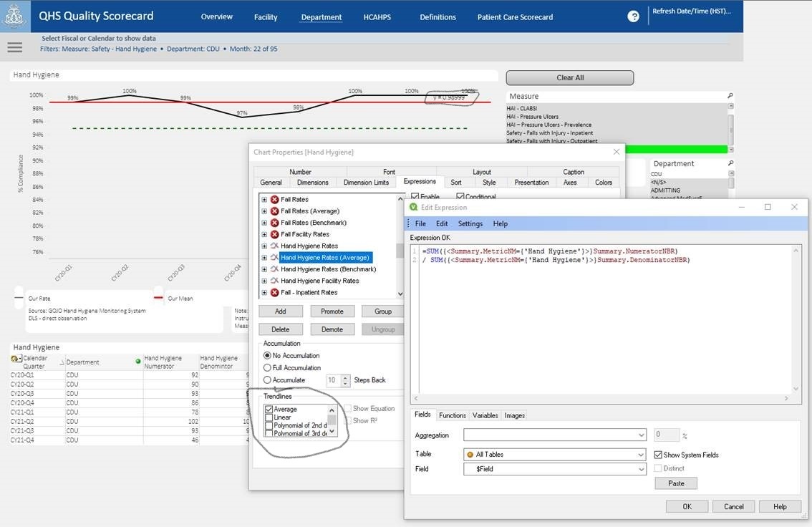Click the Clear All button
This screenshot has height=527, width=812.
tap(570, 77)
